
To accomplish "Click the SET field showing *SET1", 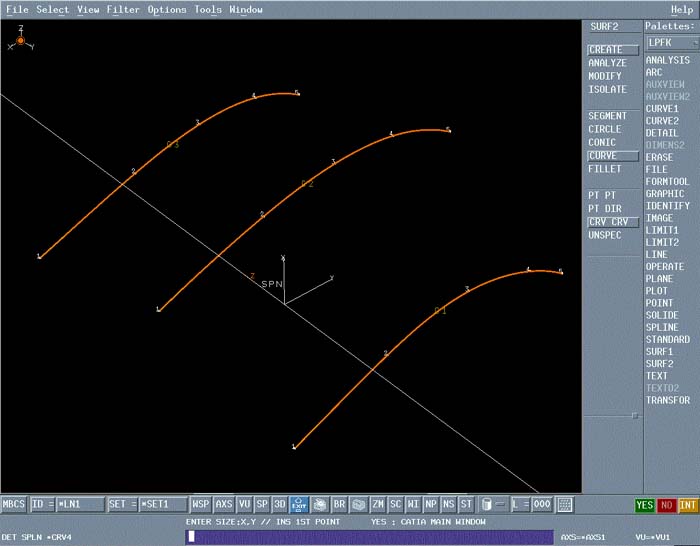I will (162, 504).
